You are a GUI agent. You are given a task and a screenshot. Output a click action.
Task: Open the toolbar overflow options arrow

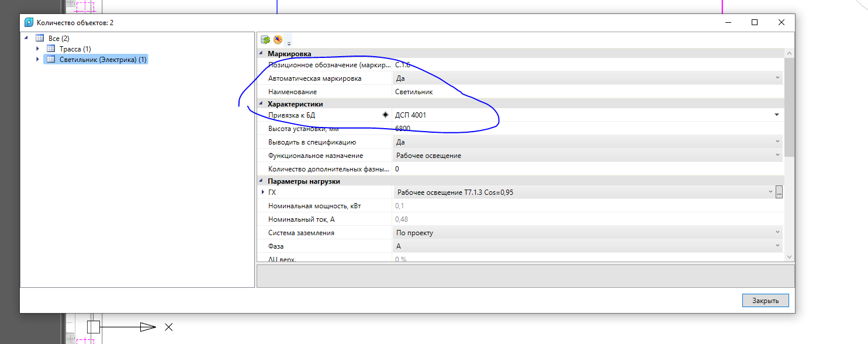click(289, 43)
